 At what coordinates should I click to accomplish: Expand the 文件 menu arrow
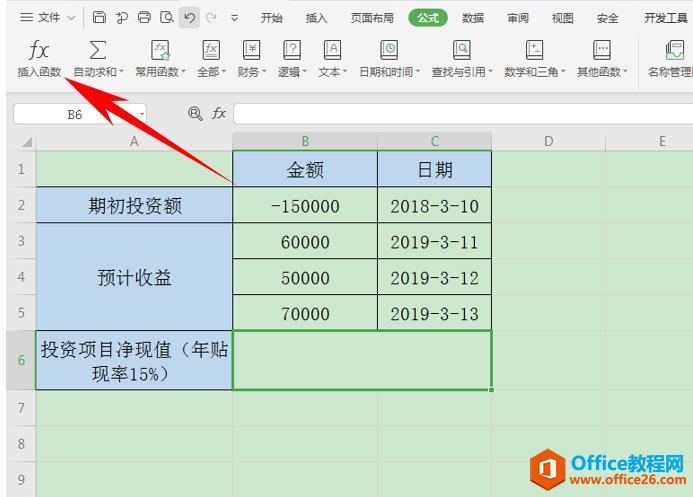coord(71,18)
